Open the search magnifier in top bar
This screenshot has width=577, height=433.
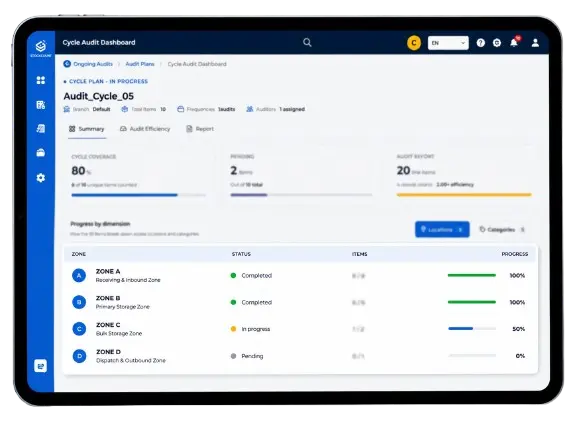307,42
